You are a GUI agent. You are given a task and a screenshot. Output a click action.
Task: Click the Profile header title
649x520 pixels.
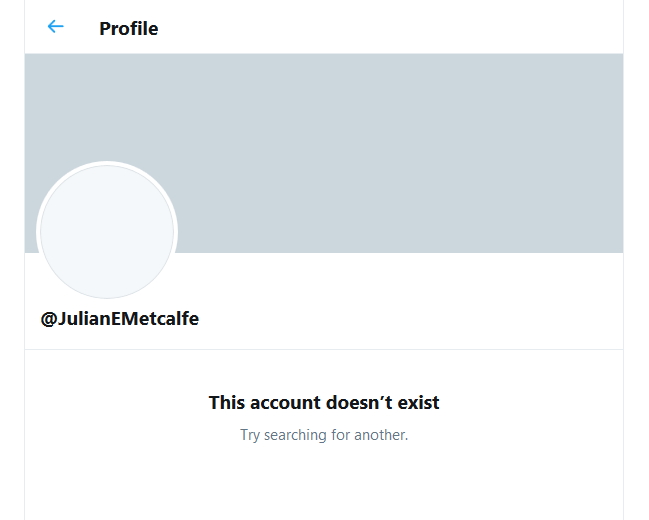(128, 29)
